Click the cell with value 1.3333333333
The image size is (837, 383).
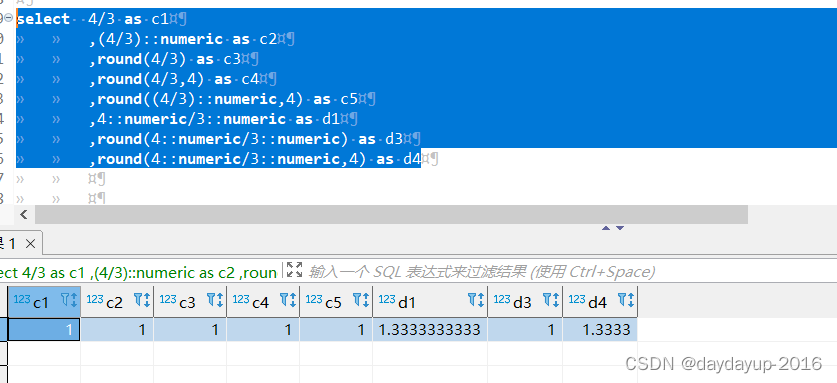(x=430, y=330)
